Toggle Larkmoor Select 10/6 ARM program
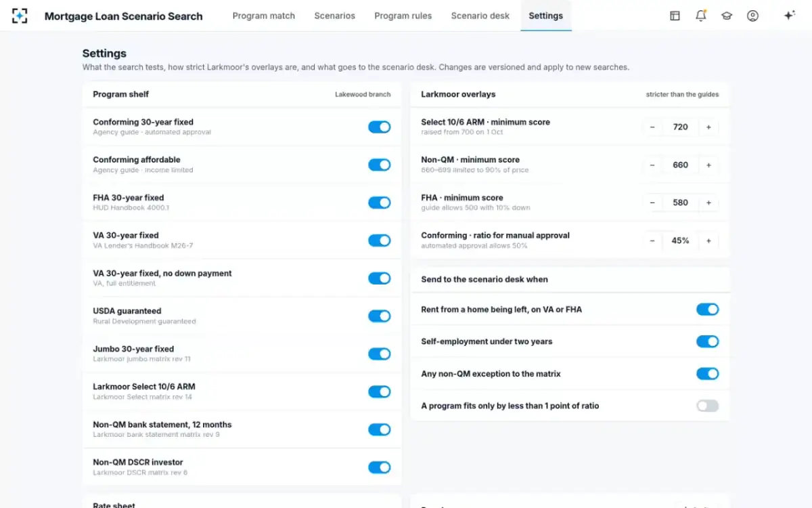 click(379, 391)
